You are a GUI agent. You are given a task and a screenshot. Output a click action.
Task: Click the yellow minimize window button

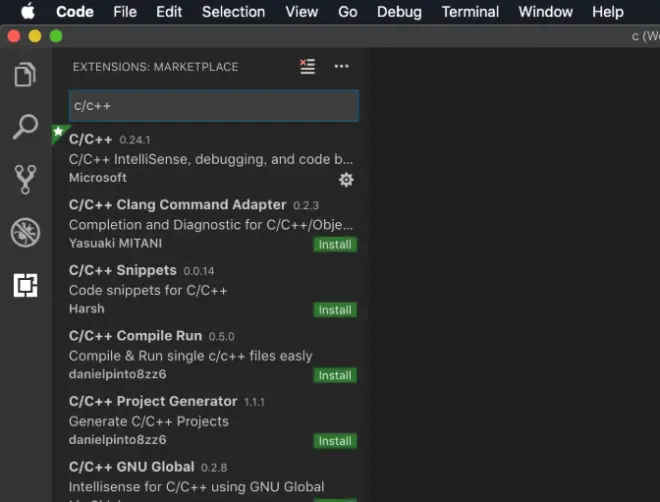tap(35, 36)
